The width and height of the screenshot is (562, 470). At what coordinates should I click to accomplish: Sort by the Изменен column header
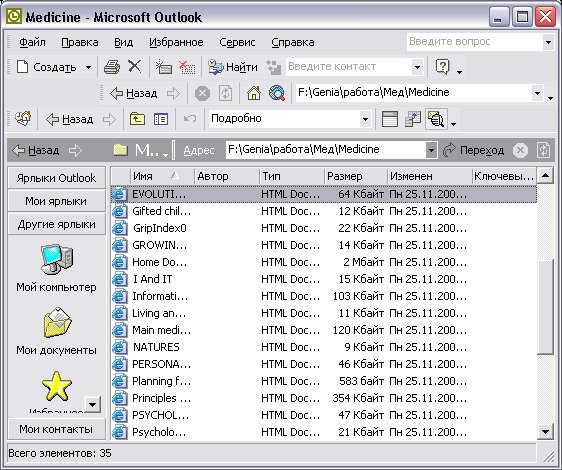click(429, 176)
